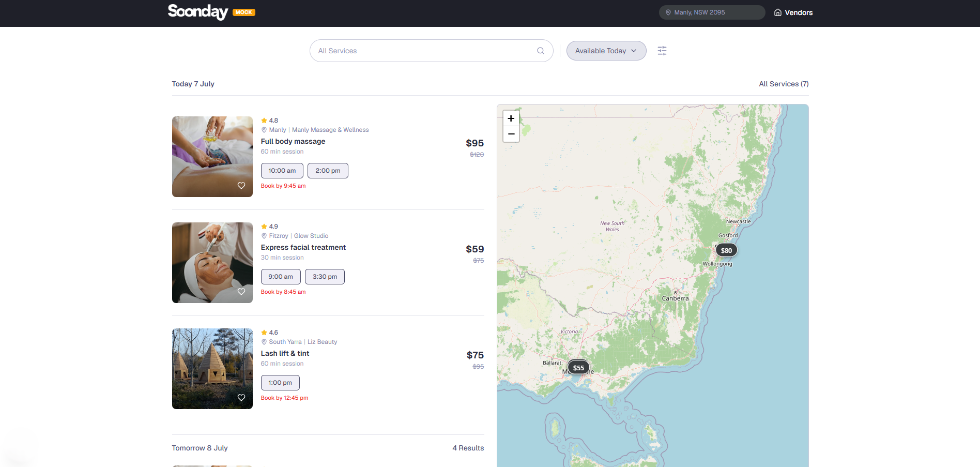Click the MOCK badge beside the logo
The height and width of the screenshot is (467, 980).
point(244,12)
